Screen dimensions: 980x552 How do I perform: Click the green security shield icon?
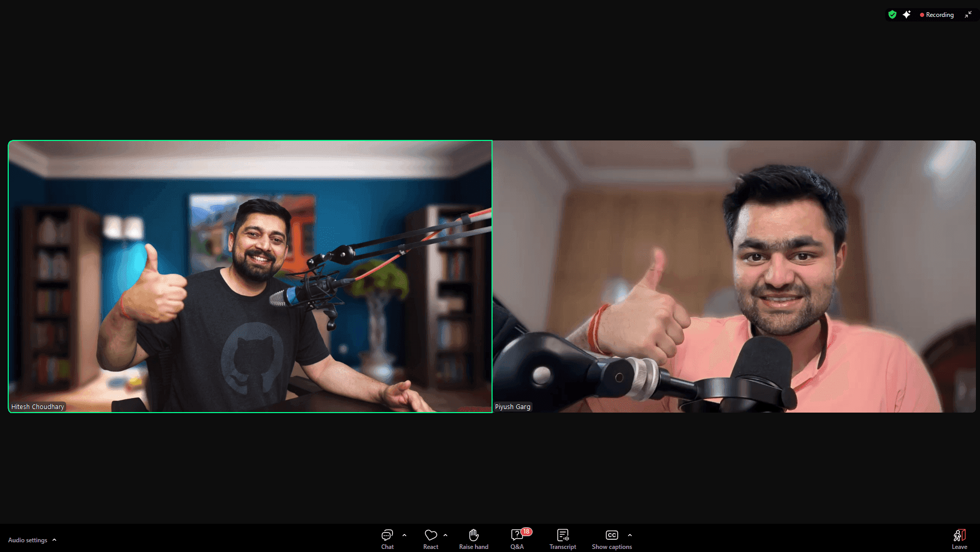click(x=892, y=14)
